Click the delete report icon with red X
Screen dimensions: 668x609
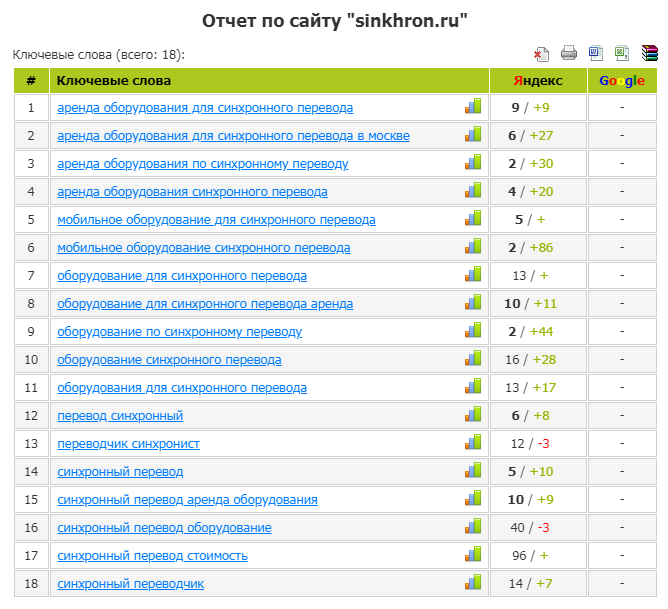(x=542, y=54)
